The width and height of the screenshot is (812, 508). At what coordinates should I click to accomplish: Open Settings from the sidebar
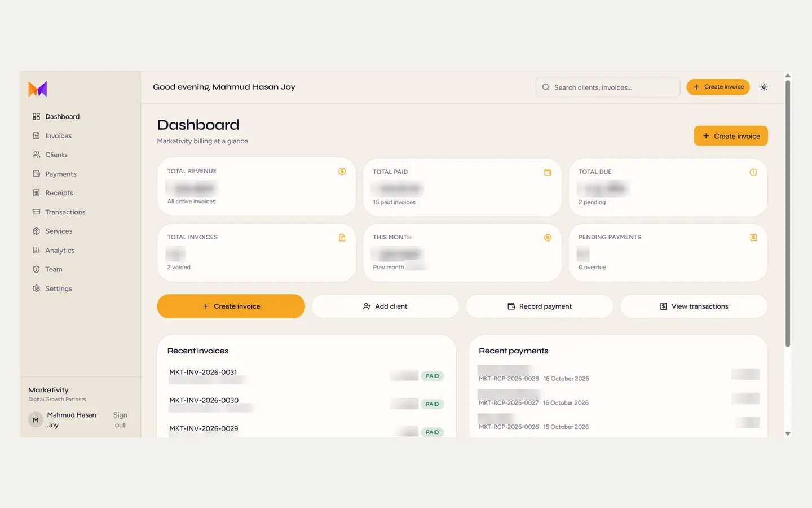pyautogui.click(x=58, y=288)
